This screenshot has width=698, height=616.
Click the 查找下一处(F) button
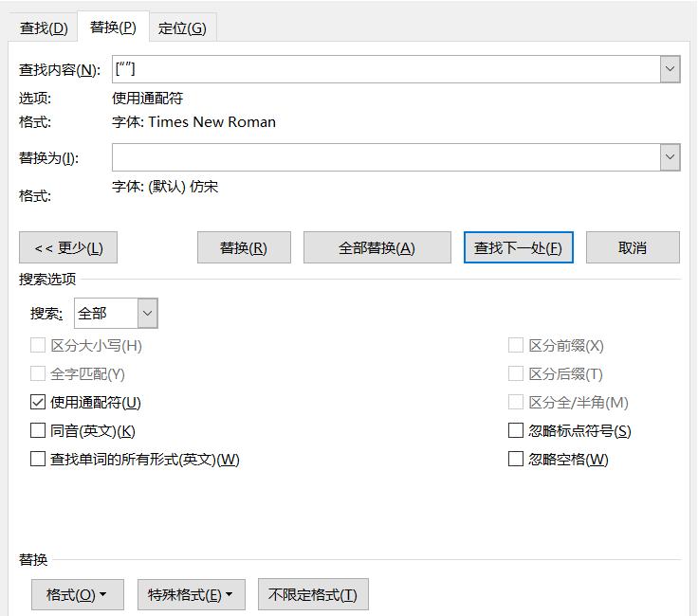coord(518,247)
